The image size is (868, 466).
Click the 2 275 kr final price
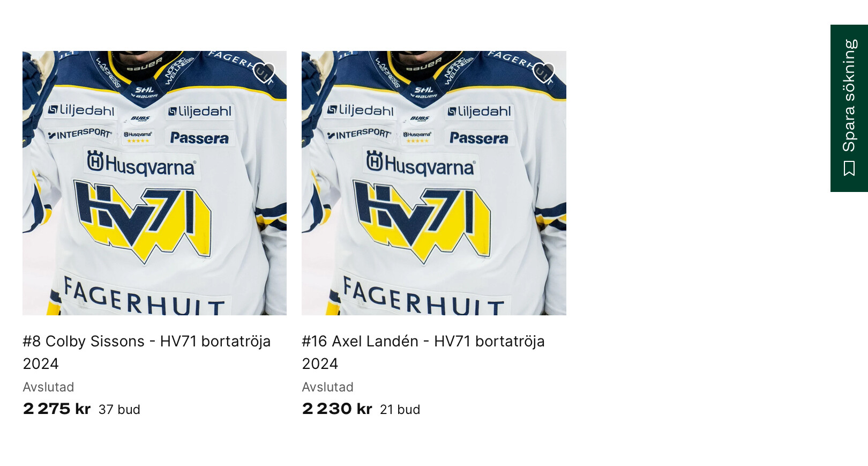tap(57, 409)
